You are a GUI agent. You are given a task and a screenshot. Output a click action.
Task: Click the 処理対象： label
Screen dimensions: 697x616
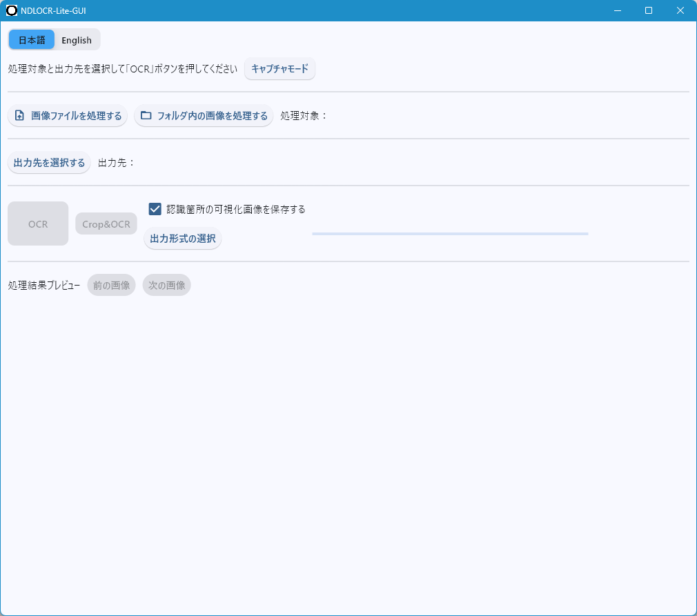pos(304,116)
